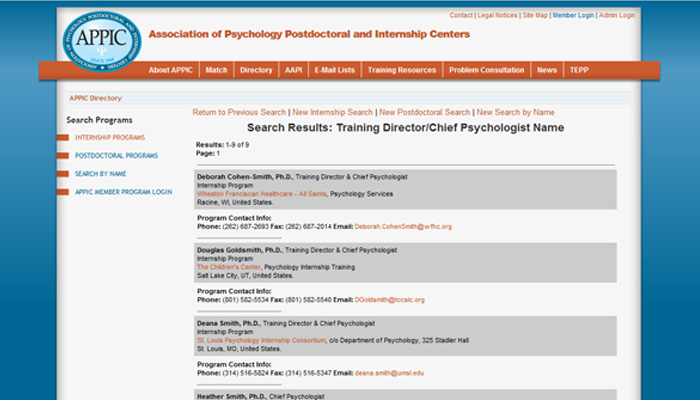Image resolution: width=700 pixels, height=400 pixels.
Task: Open the TEPP navigation item
Action: click(579, 70)
